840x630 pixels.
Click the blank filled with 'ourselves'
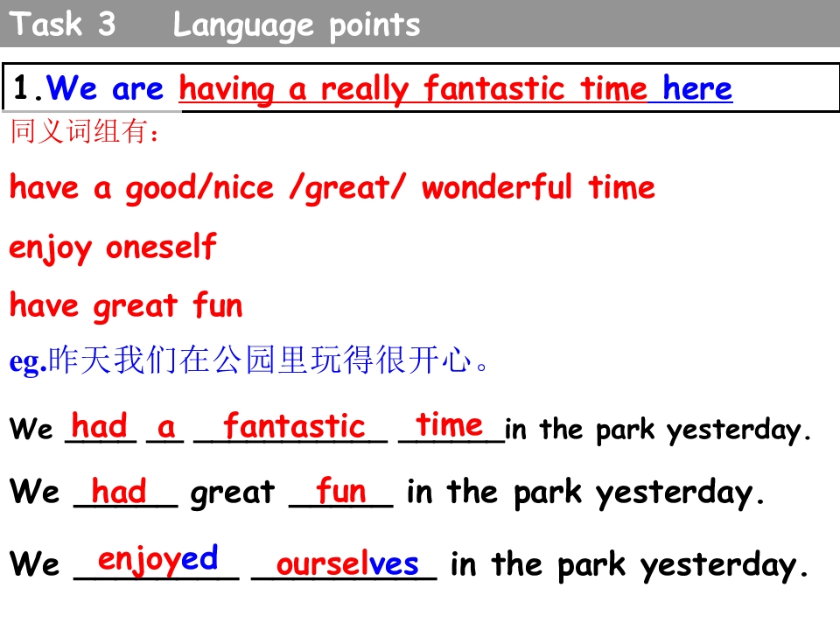(x=346, y=564)
